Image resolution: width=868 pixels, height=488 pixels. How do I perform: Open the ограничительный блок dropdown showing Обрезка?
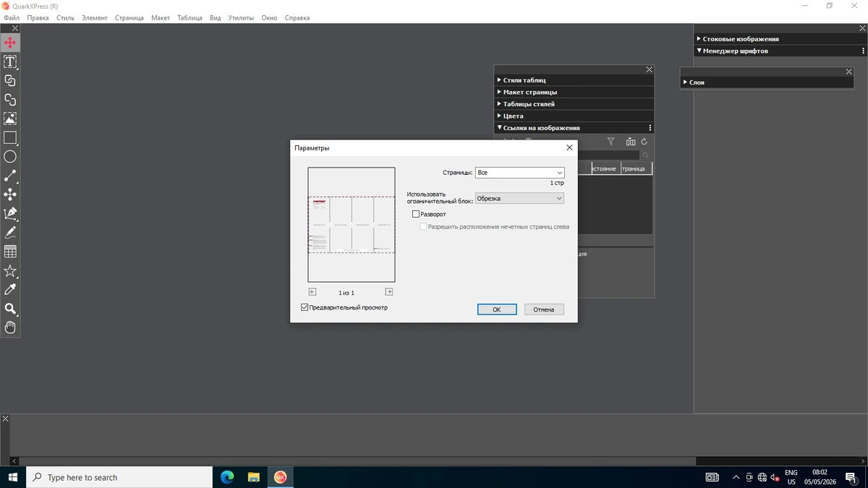tap(519, 198)
